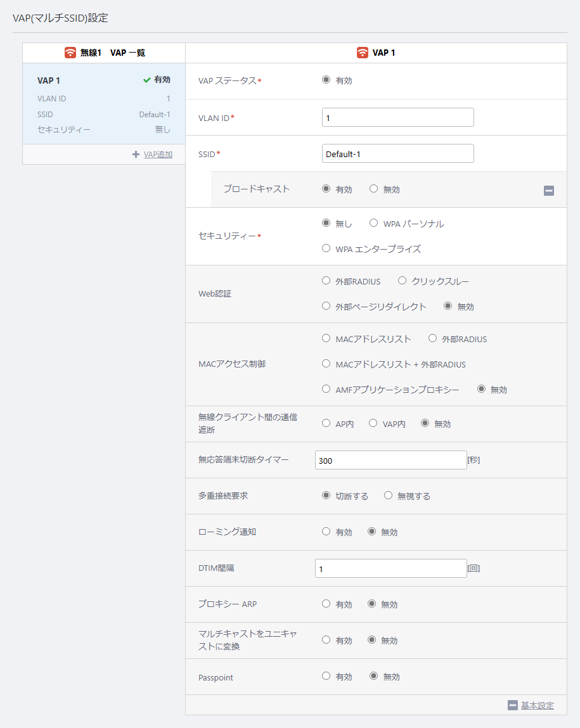This screenshot has width=580, height=728.
Task: Disable ブロードキャスト with the 無効 radio
Action: pyautogui.click(x=373, y=189)
